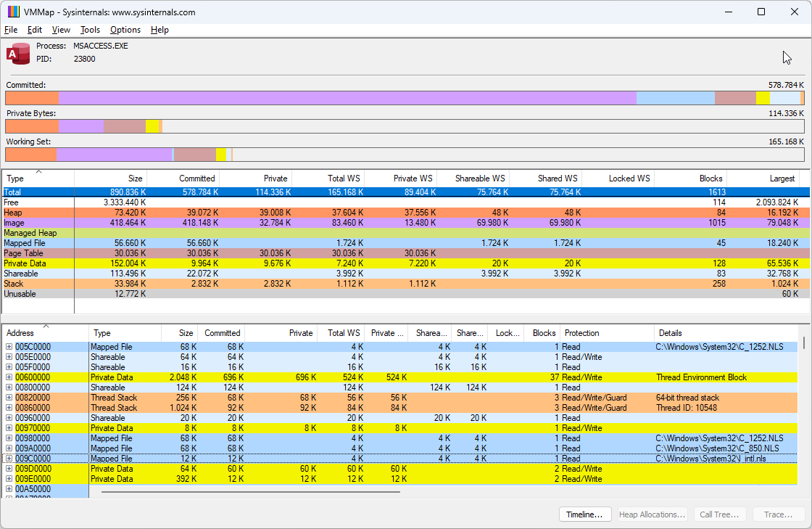Click the orange Heap segment in Working Set bar
812x529 pixels.
(30, 155)
